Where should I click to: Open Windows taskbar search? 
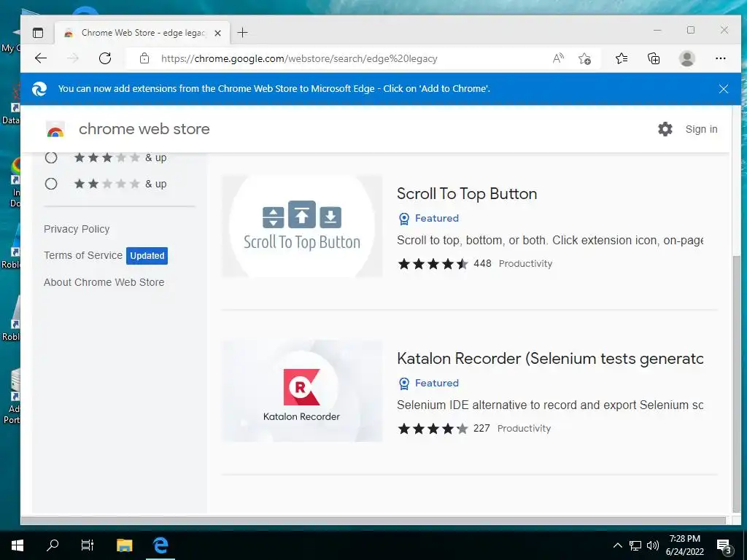click(x=53, y=545)
